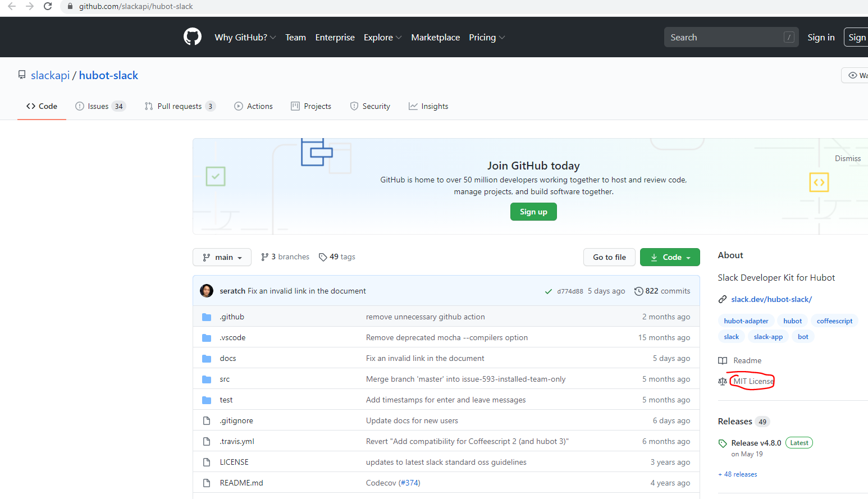Click the + 48 releases link
The image size is (868, 499).
tap(738, 474)
